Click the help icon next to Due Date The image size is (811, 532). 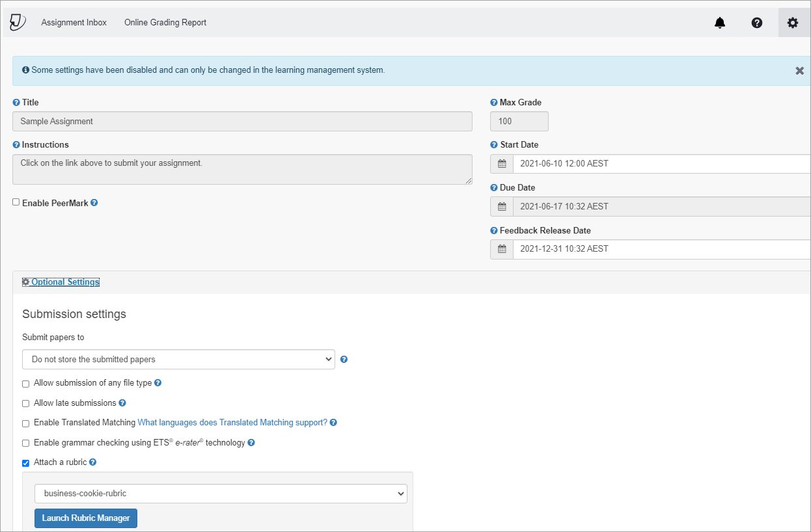coord(494,188)
